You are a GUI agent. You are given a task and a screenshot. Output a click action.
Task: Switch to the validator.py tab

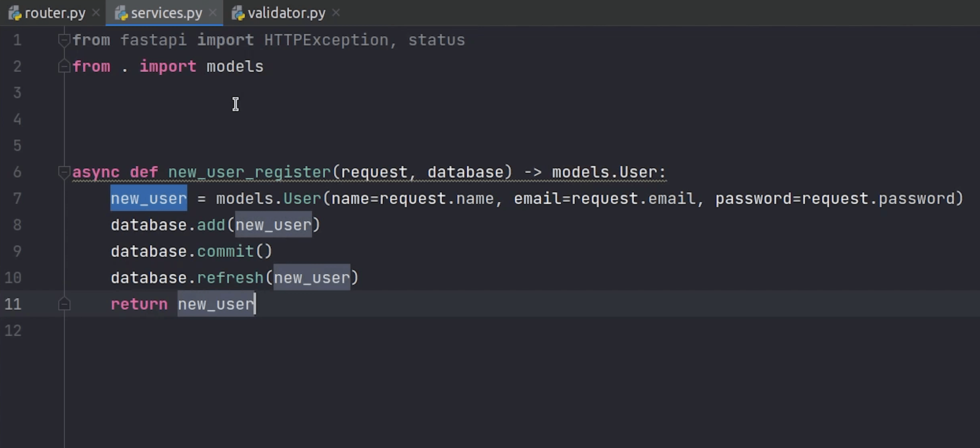(286, 13)
